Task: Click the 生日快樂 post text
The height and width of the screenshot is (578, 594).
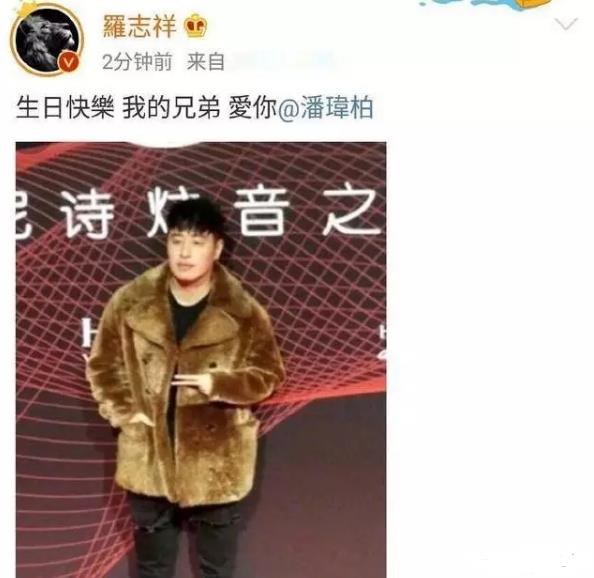Action: tap(65, 108)
